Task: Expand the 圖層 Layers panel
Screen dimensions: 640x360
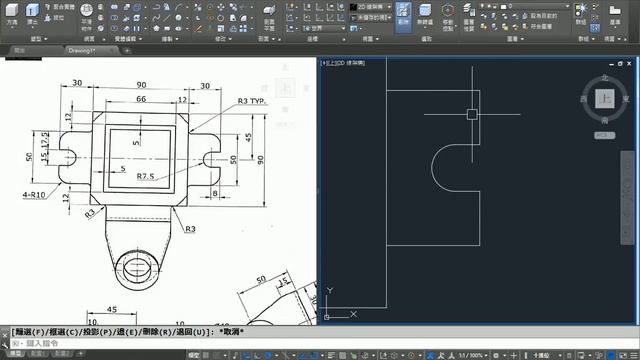Action: coord(515,39)
